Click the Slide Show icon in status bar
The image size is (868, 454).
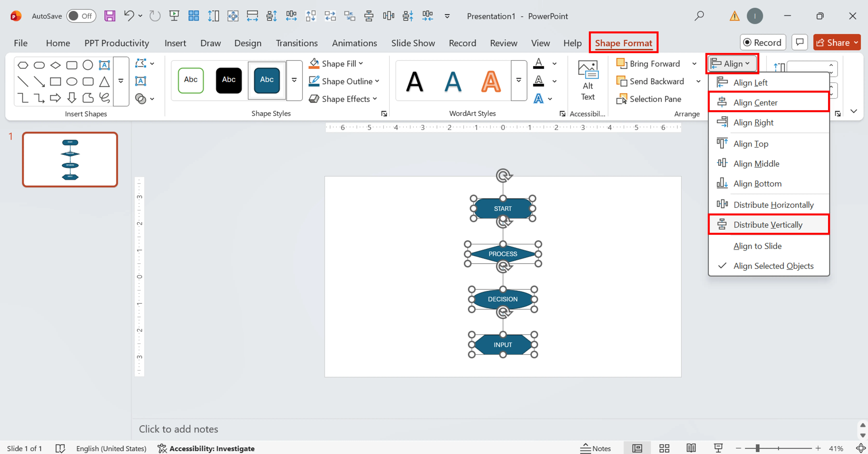coord(718,448)
